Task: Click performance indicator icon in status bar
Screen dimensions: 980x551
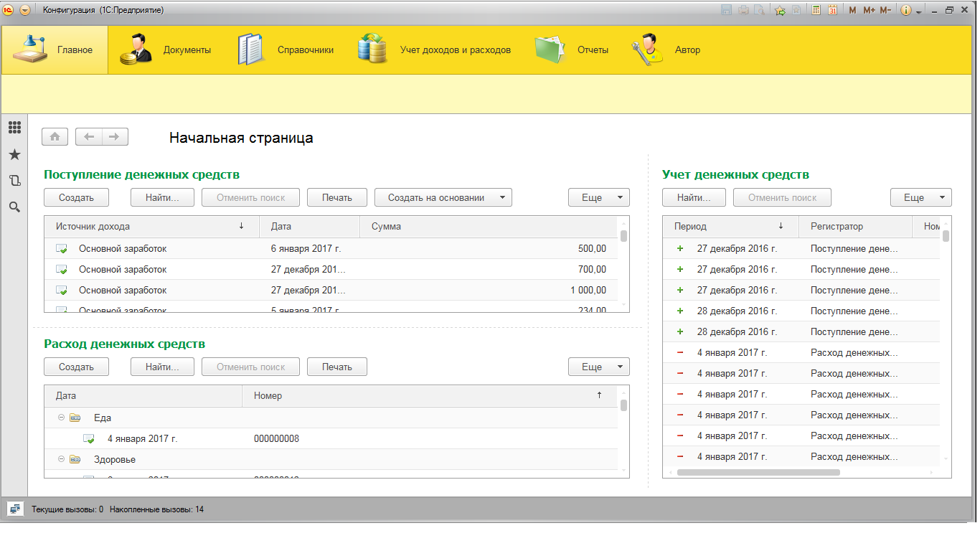Action: tap(15, 509)
